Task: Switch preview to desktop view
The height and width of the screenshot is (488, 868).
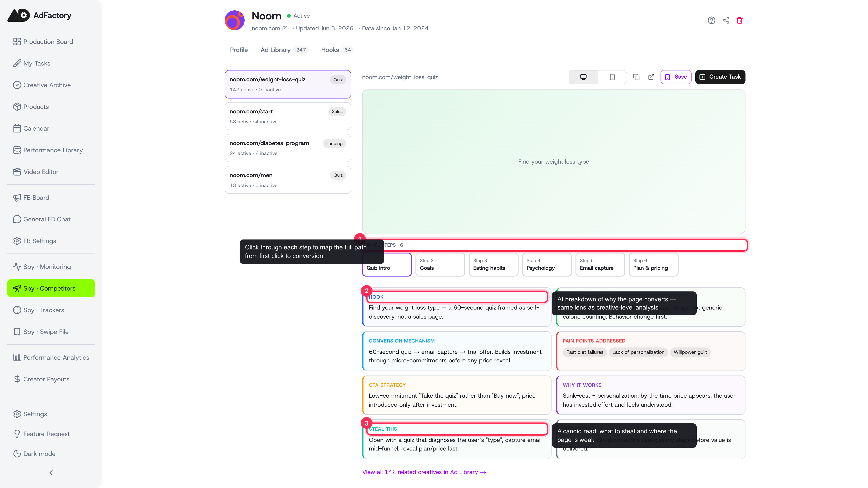Action: tap(583, 77)
